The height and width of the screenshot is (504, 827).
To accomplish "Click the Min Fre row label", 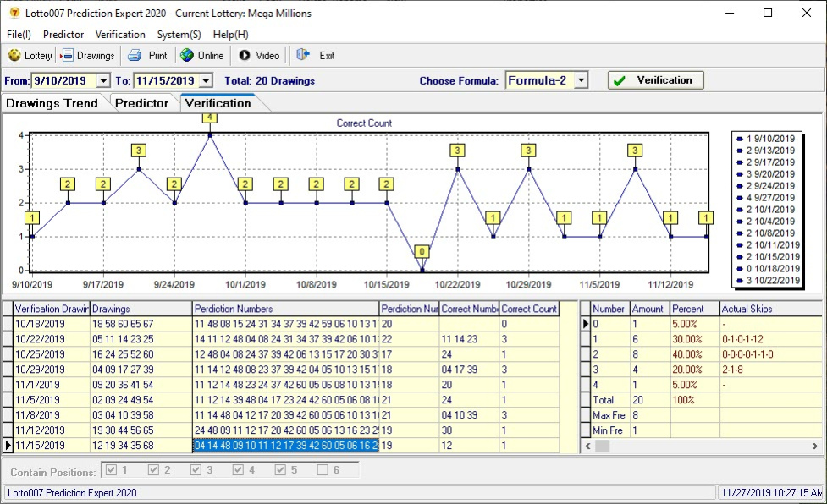I will click(608, 430).
